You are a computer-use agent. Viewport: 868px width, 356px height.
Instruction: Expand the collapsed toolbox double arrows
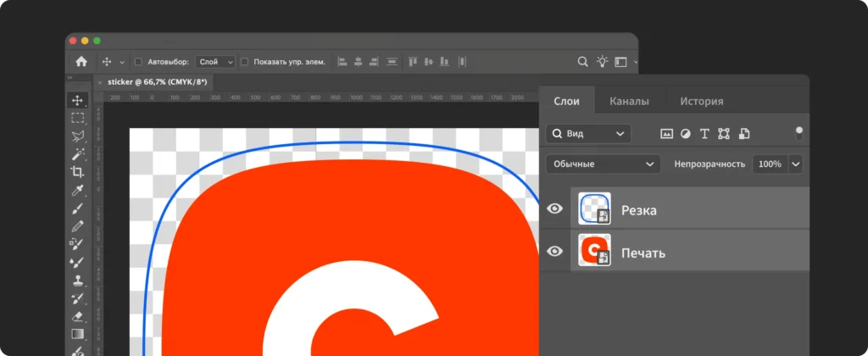tap(70, 78)
